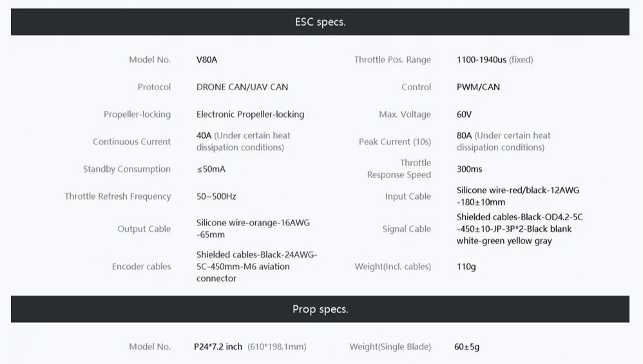
Task: Click the DRONE CAN/UAV CAN protocol text
Action: coord(242,87)
